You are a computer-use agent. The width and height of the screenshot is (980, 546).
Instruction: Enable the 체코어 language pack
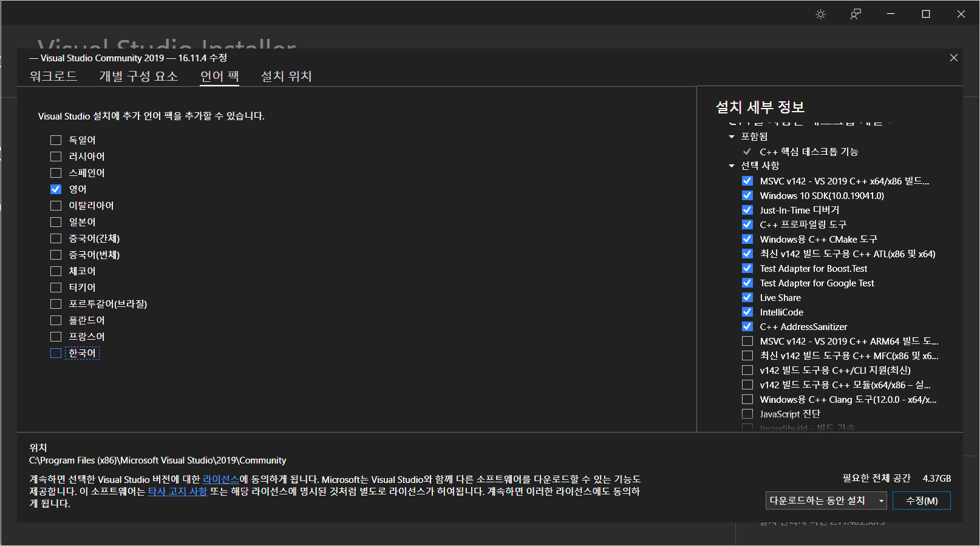coord(56,271)
